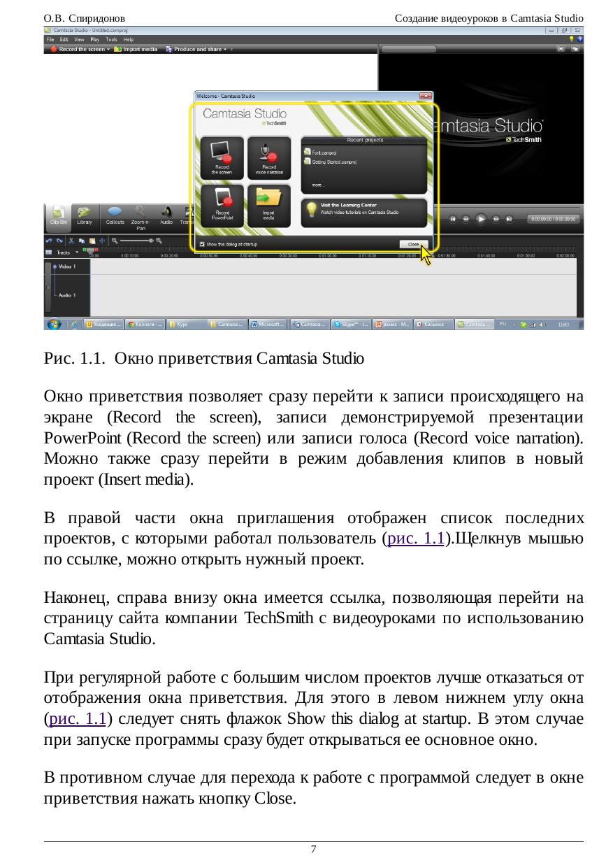The image size is (613, 868).
Task: Open the Audio tab
Action: (x=166, y=217)
